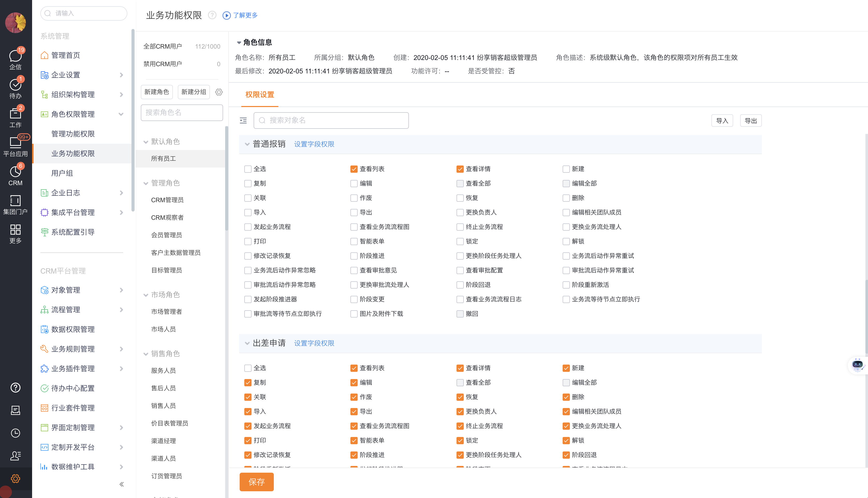Open 管理功能权限 menu item
The image size is (868, 498).
point(73,134)
